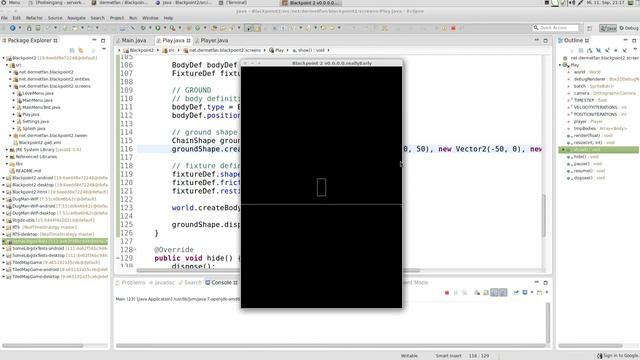Toggle Hide Non-Public Members in Outline
The width and height of the screenshot is (640, 360).
point(616,50)
